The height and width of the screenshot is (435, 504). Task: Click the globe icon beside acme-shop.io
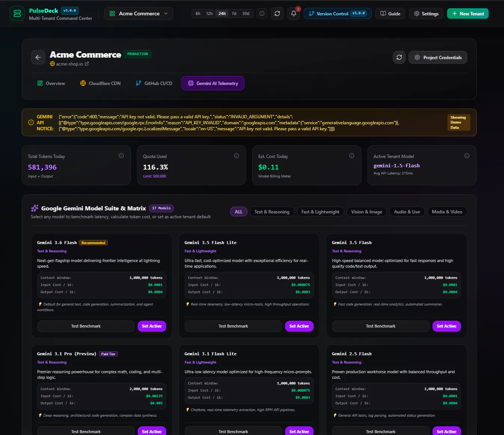click(x=52, y=64)
